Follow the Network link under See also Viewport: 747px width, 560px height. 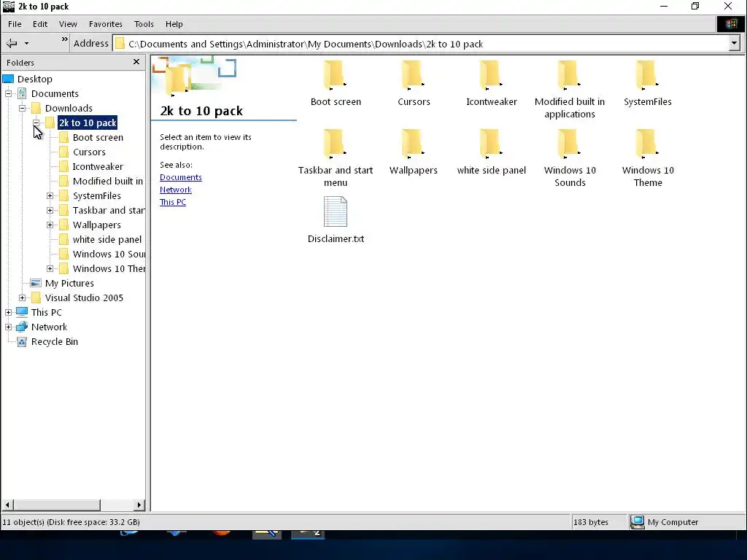point(176,190)
